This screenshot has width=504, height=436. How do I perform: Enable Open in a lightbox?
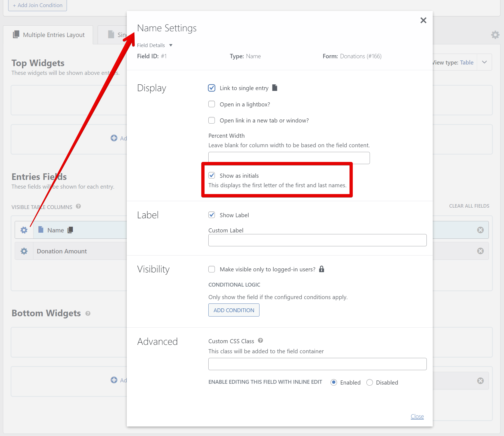pos(212,104)
